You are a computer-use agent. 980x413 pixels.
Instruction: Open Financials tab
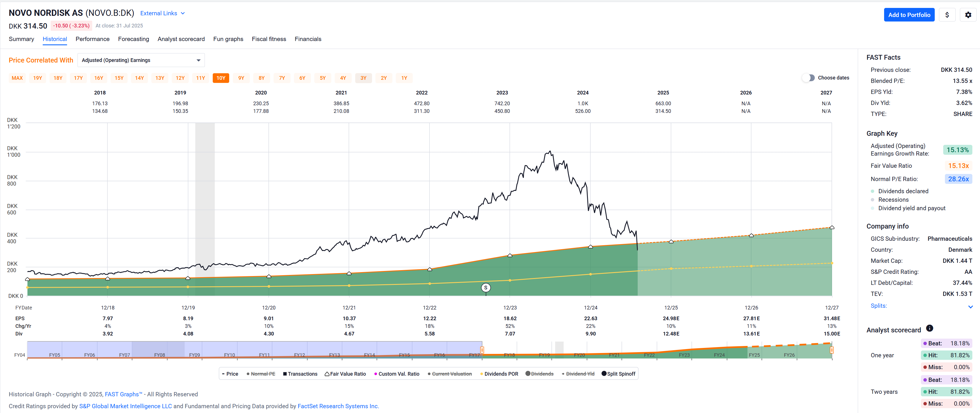(x=308, y=39)
